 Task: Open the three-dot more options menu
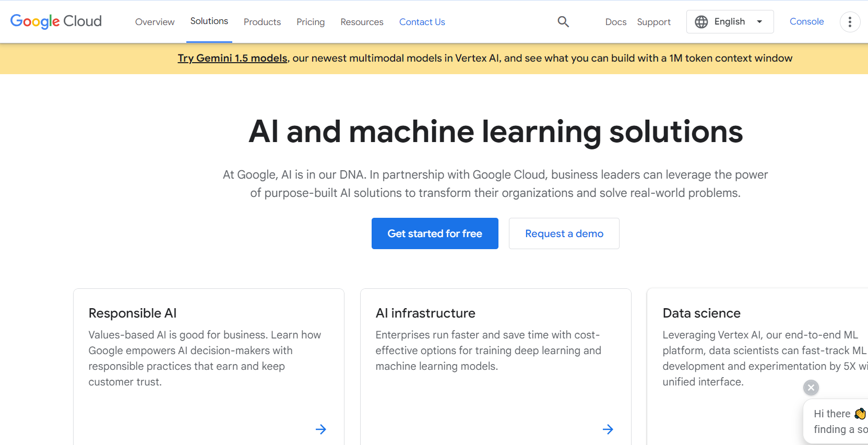(849, 22)
